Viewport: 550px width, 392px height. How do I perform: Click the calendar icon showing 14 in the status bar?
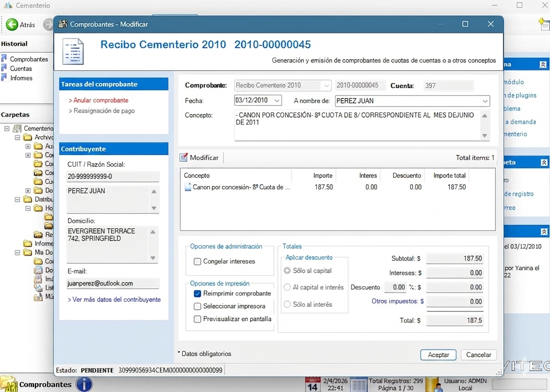pos(312,384)
